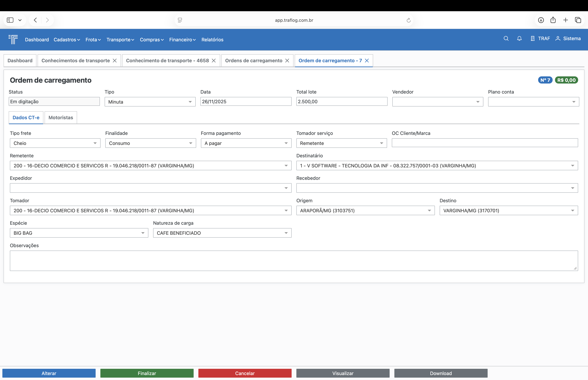Image resolution: width=588 pixels, height=380 pixels.
Task: Open the Natureza de carga dropdown
Action: 222,233
